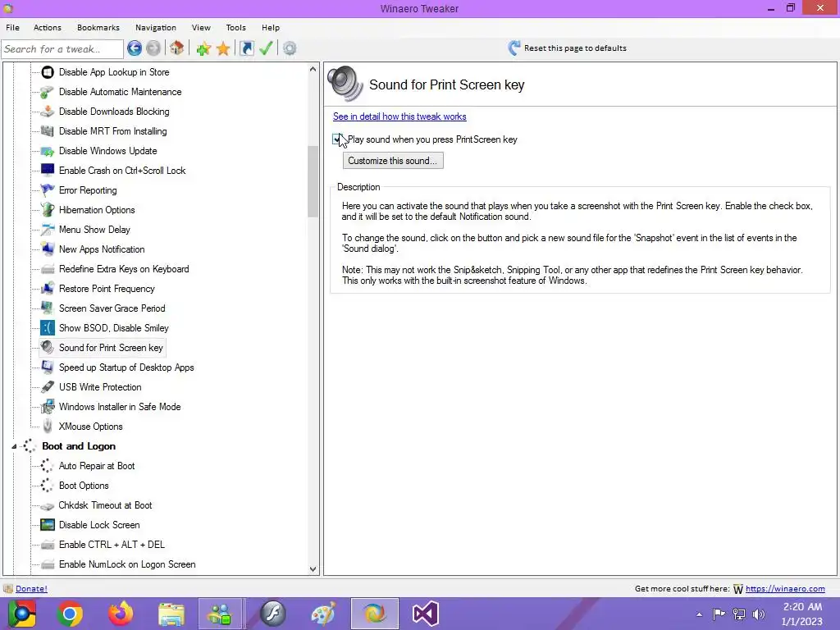
Task: Click the Show BSOD blue sad face icon
Action: pyautogui.click(x=48, y=328)
